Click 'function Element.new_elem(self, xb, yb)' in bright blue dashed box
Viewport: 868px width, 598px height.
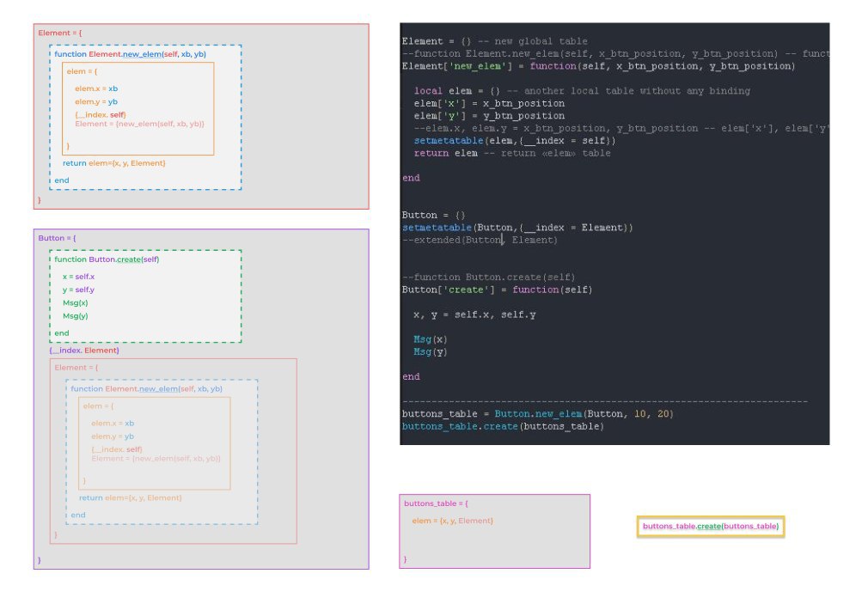click(130, 54)
